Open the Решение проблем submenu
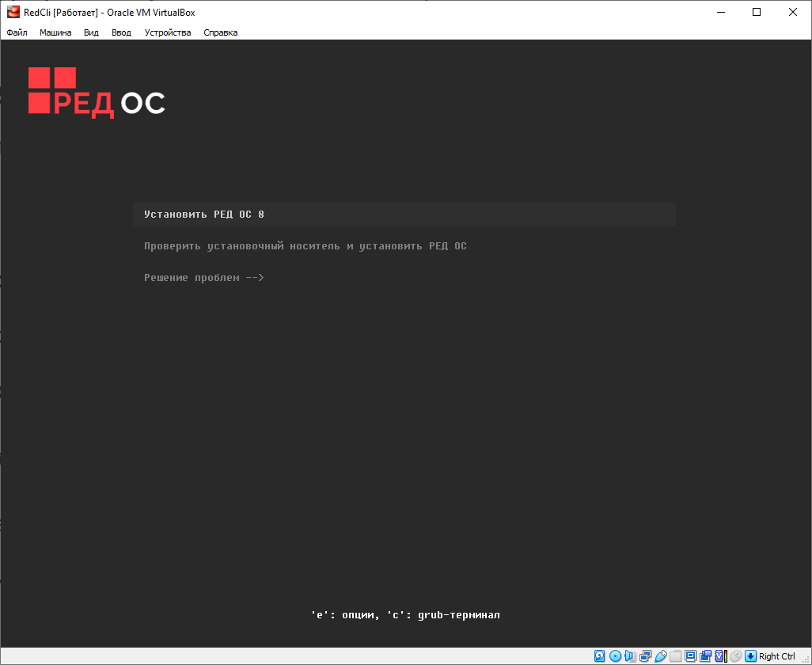 click(x=204, y=278)
